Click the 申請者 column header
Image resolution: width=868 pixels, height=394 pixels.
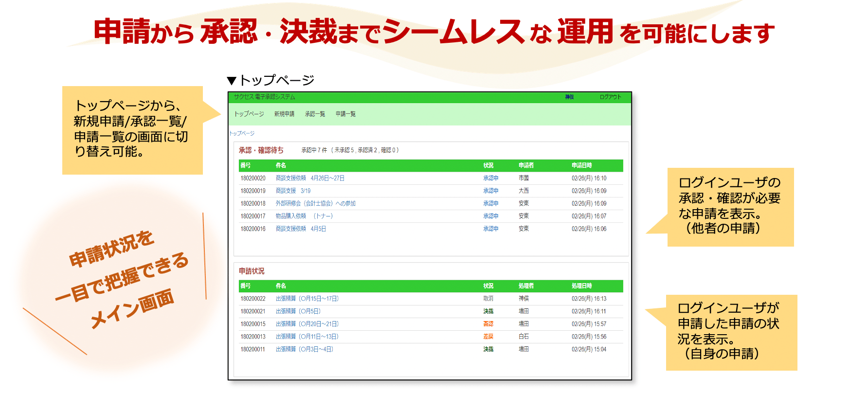pyautogui.click(x=526, y=165)
